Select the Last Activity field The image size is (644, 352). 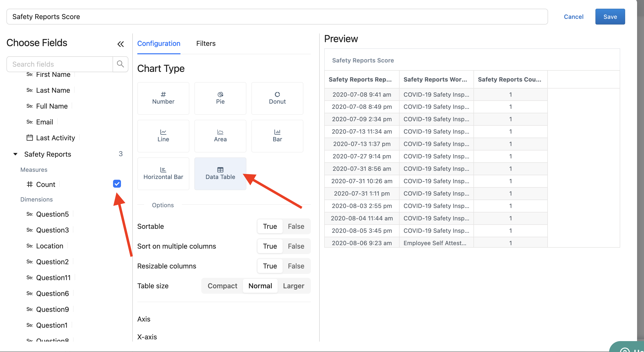coord(56,138)
